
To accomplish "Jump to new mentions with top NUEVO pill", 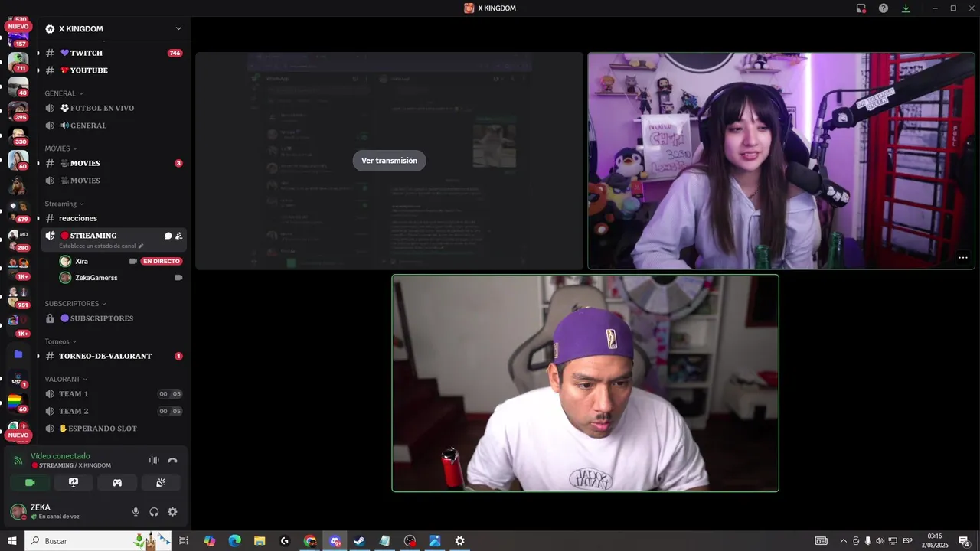I will click(18, 27).
